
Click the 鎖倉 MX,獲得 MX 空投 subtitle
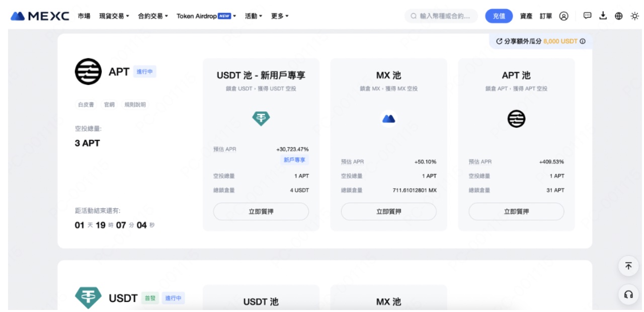click(388, 89)
